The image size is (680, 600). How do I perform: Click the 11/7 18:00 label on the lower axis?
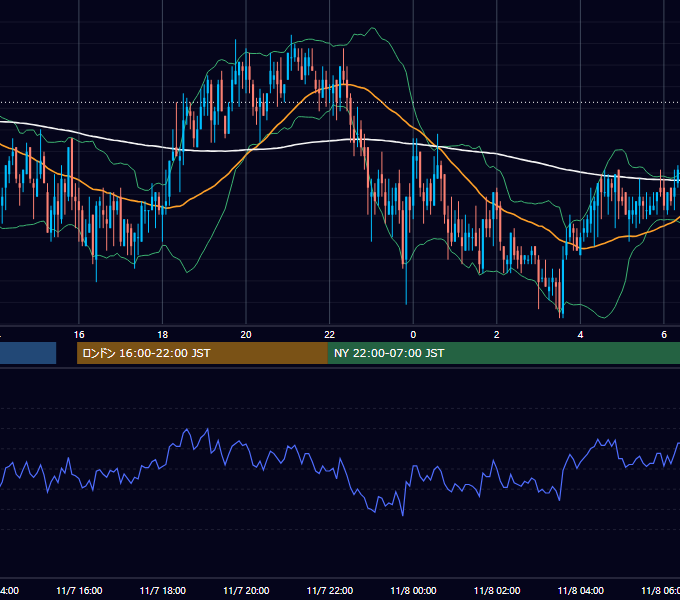[x=163, y=590]
